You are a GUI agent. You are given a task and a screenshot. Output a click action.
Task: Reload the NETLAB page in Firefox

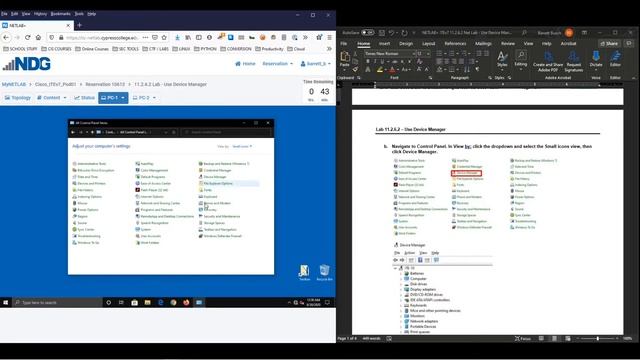(x=27, y=38)
